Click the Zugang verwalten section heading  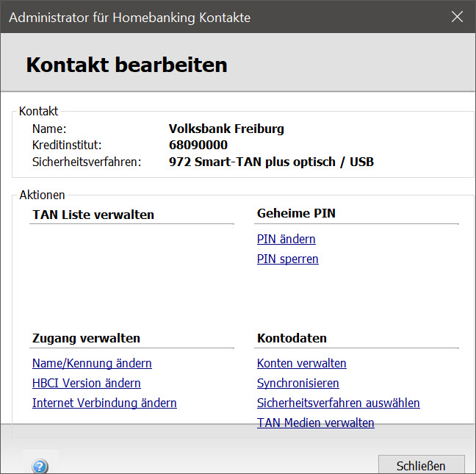click(86, 338)
